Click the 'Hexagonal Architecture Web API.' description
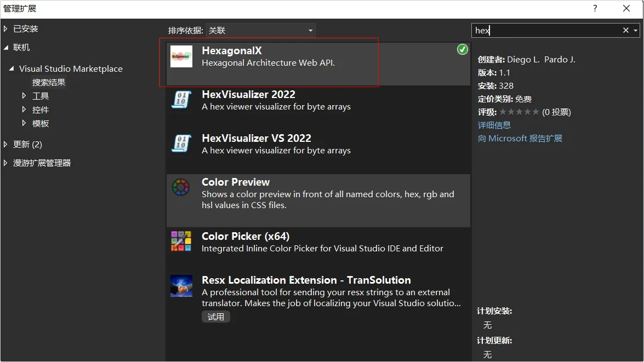Screen dimensions: 644x362 click(x=268, y=63)
